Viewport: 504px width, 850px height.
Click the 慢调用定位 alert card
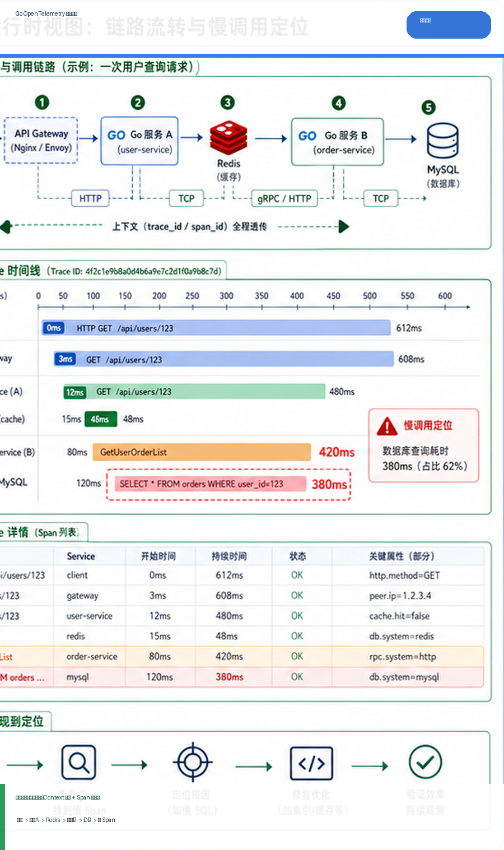(424, 445)
